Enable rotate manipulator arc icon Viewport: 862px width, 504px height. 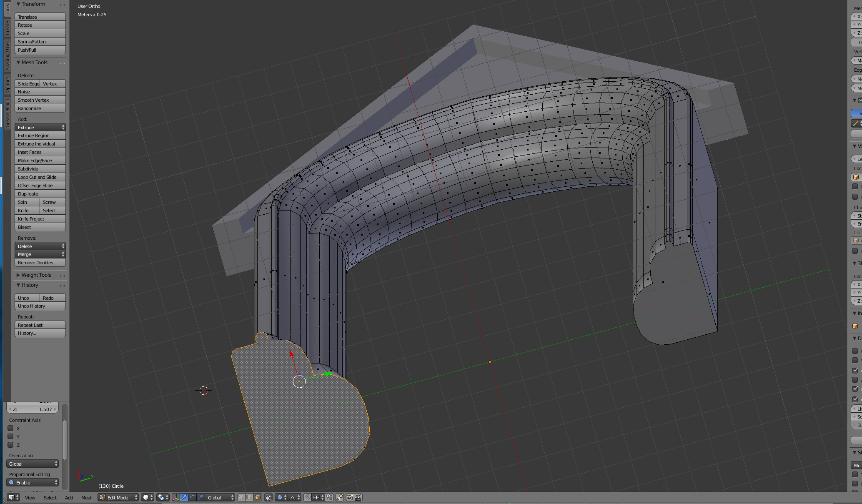[x=192, y=497]
